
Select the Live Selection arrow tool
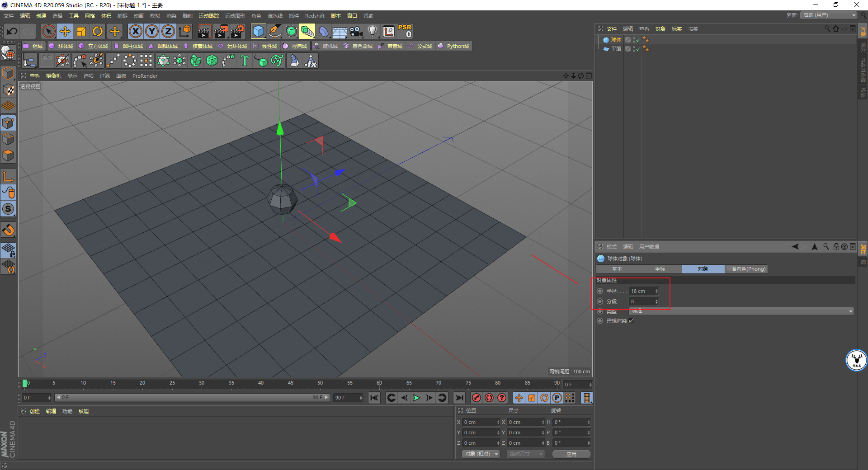[x=48, y=31]
